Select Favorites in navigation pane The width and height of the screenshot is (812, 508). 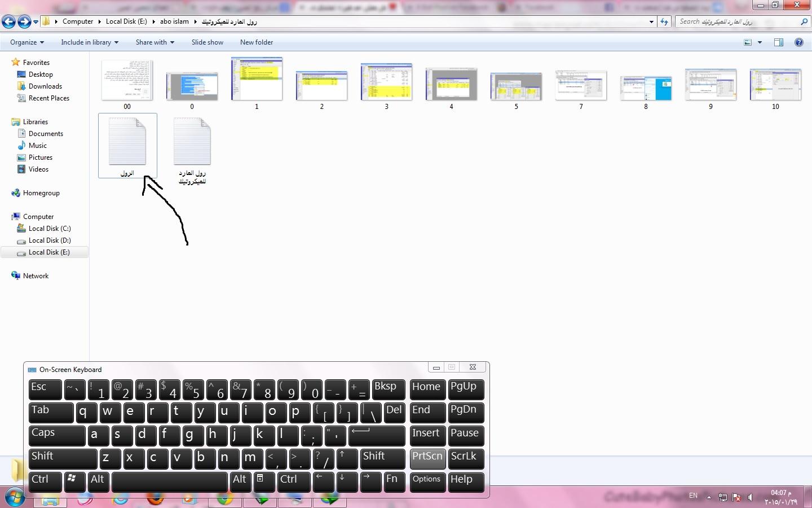point(36,63)
